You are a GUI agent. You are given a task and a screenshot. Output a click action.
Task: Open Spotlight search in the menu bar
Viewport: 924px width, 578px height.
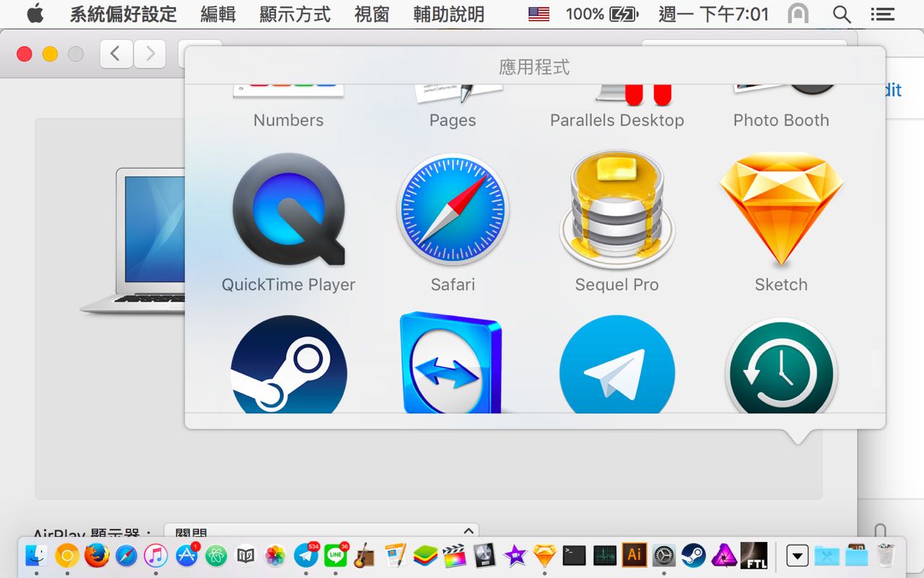pyautogui.click(x=841, y=14)
